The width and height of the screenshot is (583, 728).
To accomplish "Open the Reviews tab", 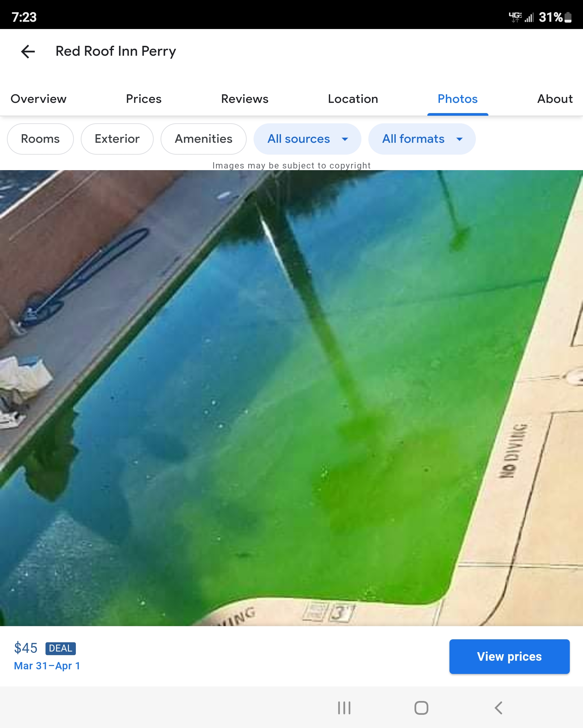I will 245,99.
